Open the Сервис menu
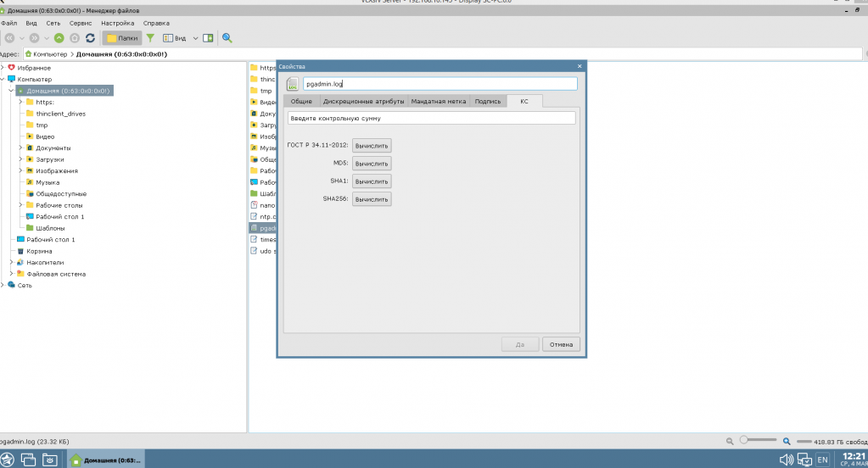 [81, 23]
